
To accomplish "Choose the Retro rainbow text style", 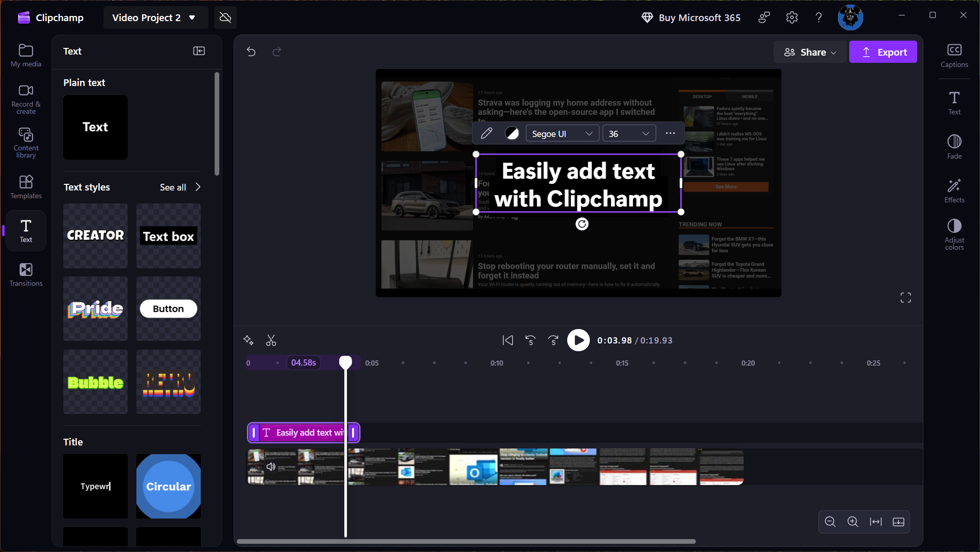I will click(168, 382).
